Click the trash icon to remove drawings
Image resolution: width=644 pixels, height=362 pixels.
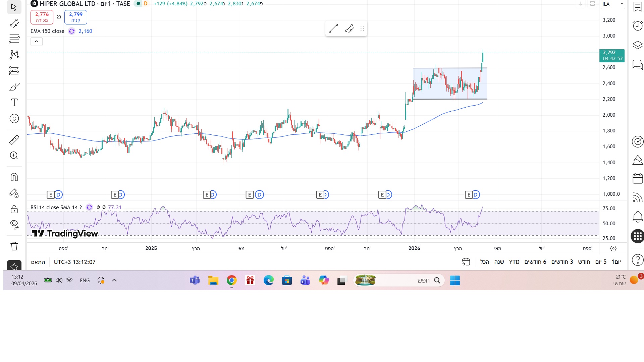click(x=14, y=246)
